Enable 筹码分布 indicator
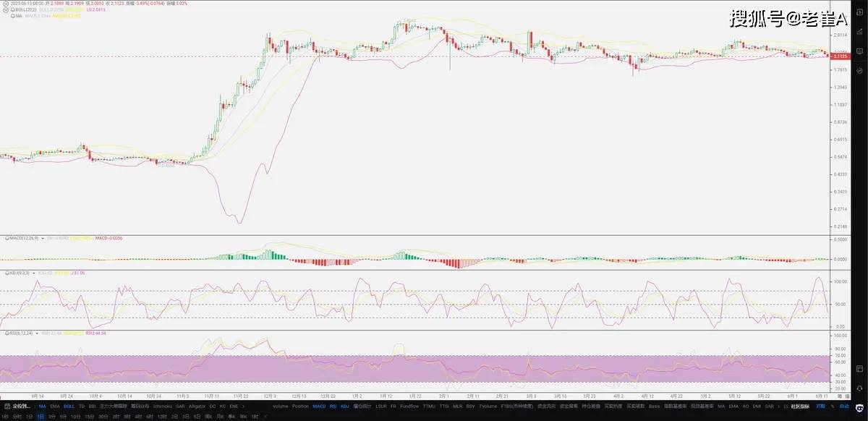868x421 pixels. [140, 407]
